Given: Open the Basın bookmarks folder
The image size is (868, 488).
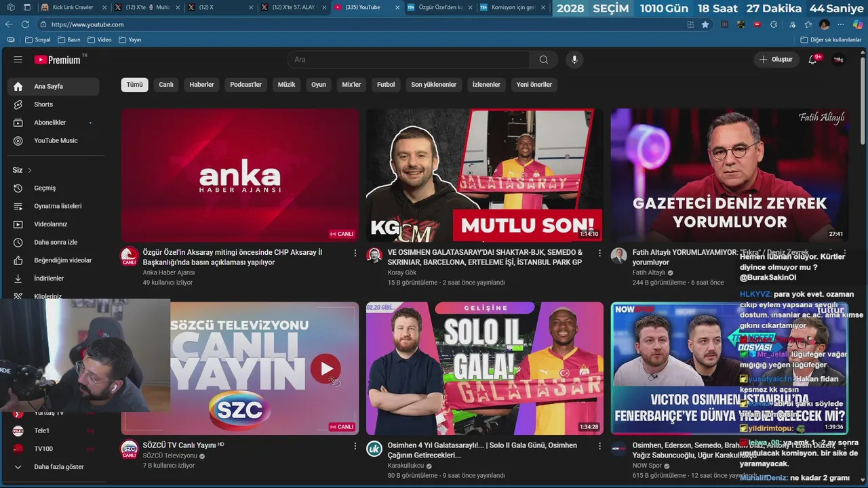Looking at the screenshot, I should coord(69,40).
